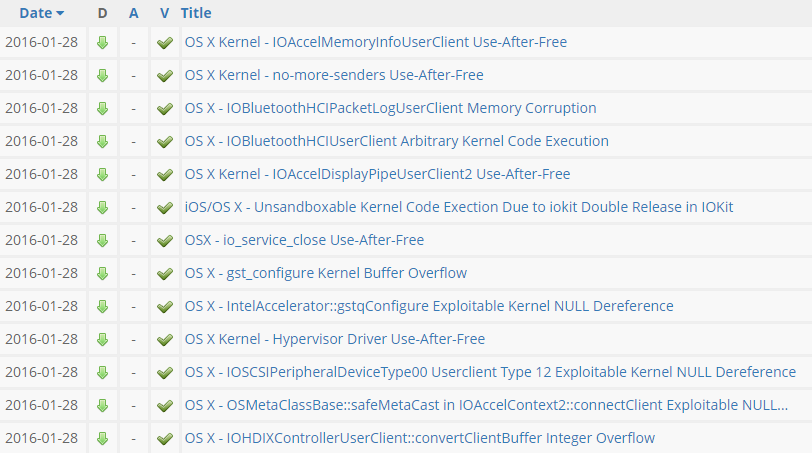Open IOBluetoothHCIUserClient Arbitrary Kernel Code Execution link
This screenshot has height=453, width=812.
(x=397, y=141)
